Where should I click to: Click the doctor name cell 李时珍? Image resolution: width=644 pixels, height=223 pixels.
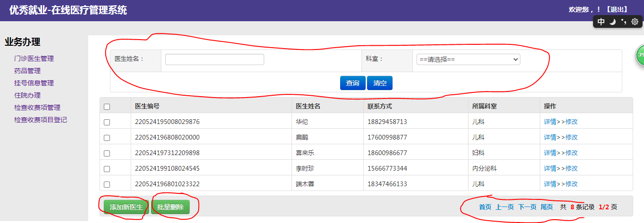(x=305, y=168)
